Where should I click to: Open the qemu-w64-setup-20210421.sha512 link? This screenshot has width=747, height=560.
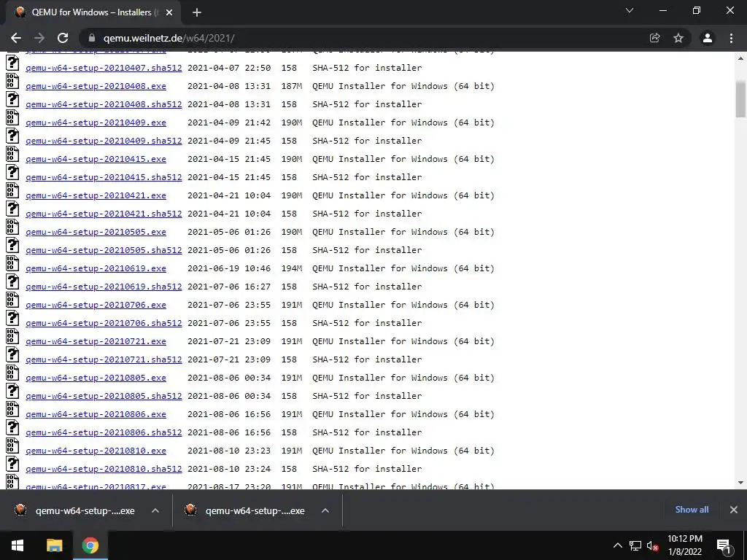click(x=104, y=214)
